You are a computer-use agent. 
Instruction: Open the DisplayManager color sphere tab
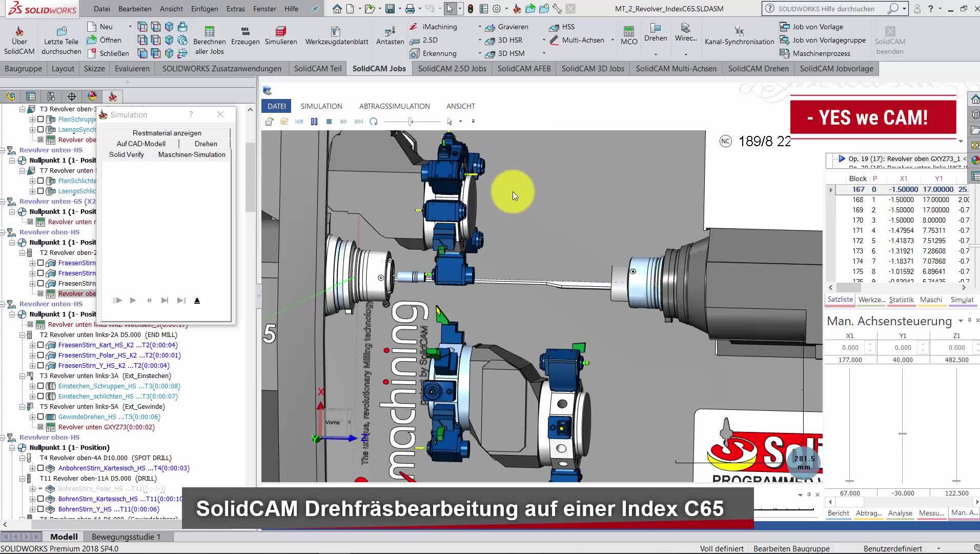click(x=92, y=96)
